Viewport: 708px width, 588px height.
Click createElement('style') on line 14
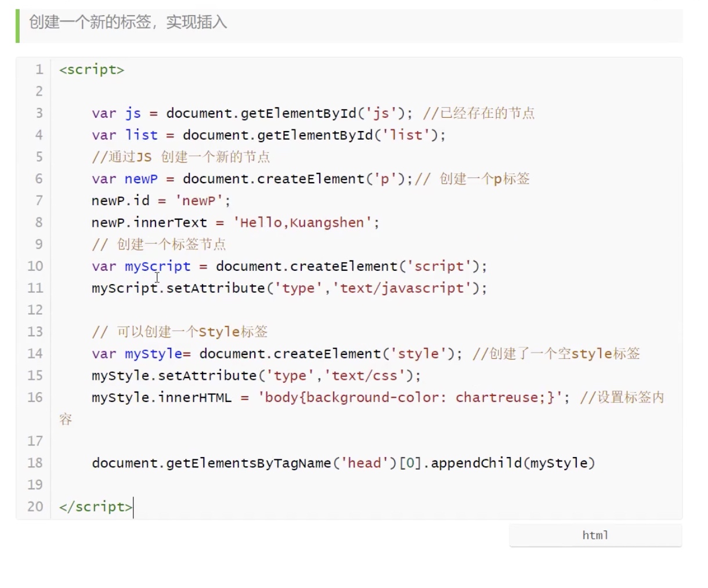(364, 354)
